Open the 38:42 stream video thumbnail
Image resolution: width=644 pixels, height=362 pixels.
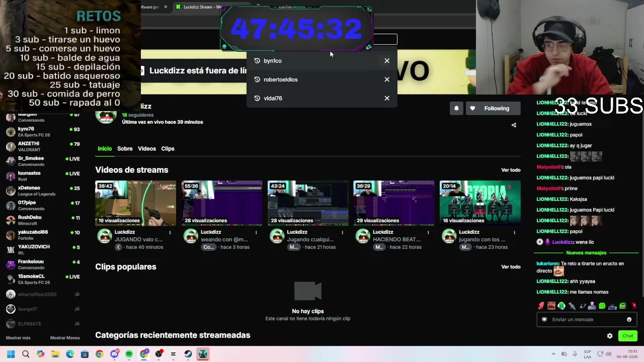(136, 203)
